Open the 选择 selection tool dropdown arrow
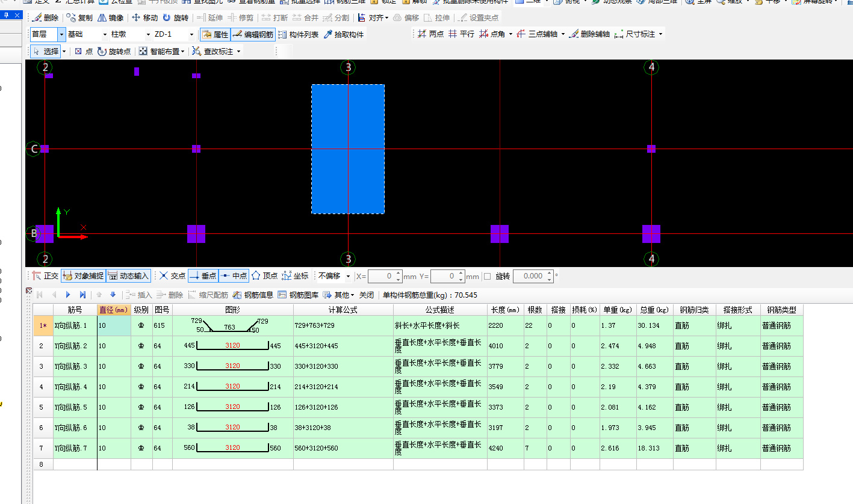The width and height of the screenshot is (853, 504). [64, 52]
